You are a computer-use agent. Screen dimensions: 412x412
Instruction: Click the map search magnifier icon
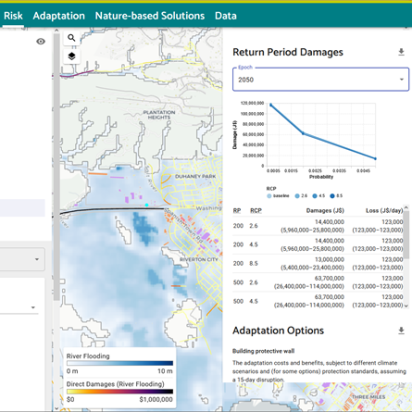tap(71, 38)
